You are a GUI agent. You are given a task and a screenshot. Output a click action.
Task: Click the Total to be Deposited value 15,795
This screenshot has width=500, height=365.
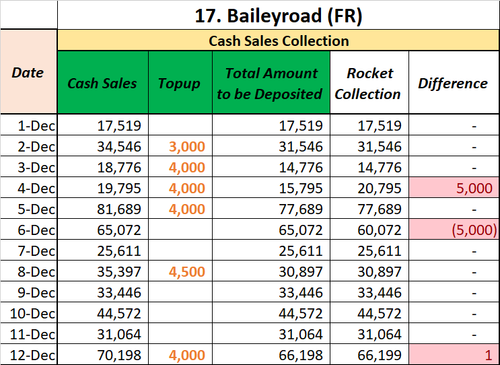(x=271, y=188)
